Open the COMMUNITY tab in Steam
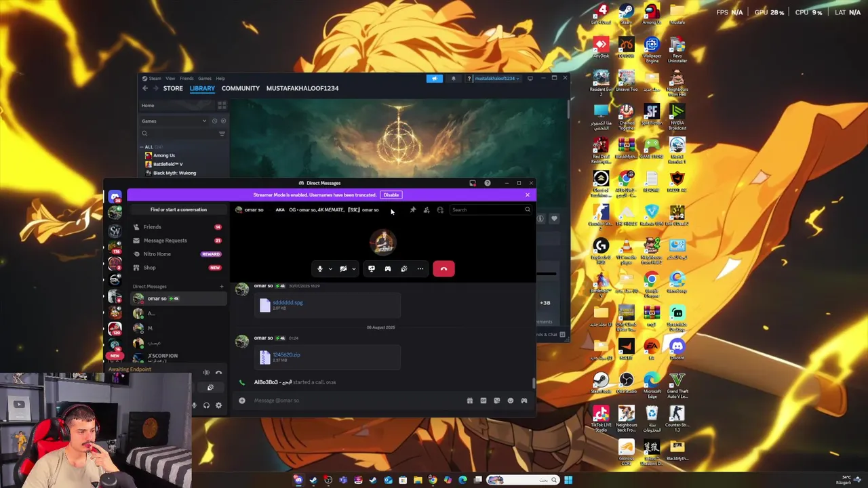The height and width of the screenshot is (488, 868). click(x=240, y=88)
